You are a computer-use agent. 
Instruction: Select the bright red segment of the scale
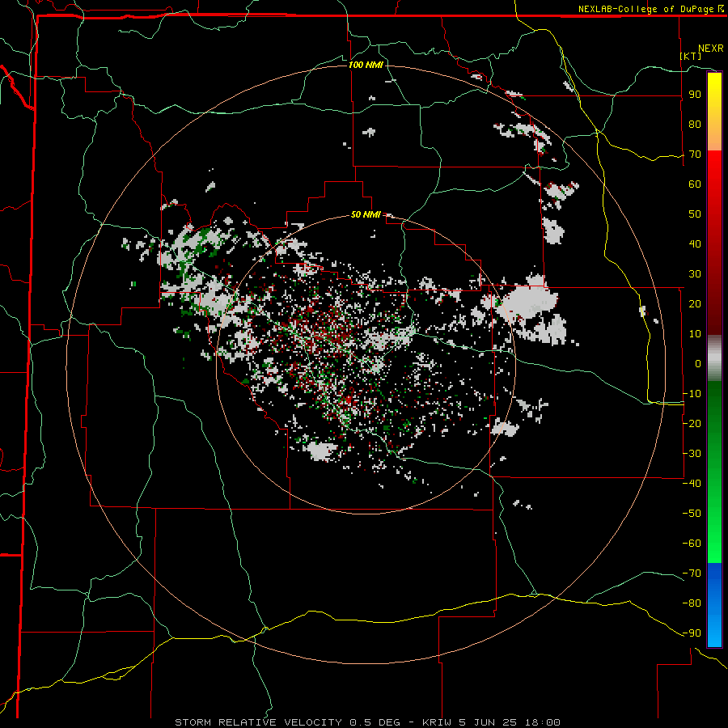click(x=714, y=186)
